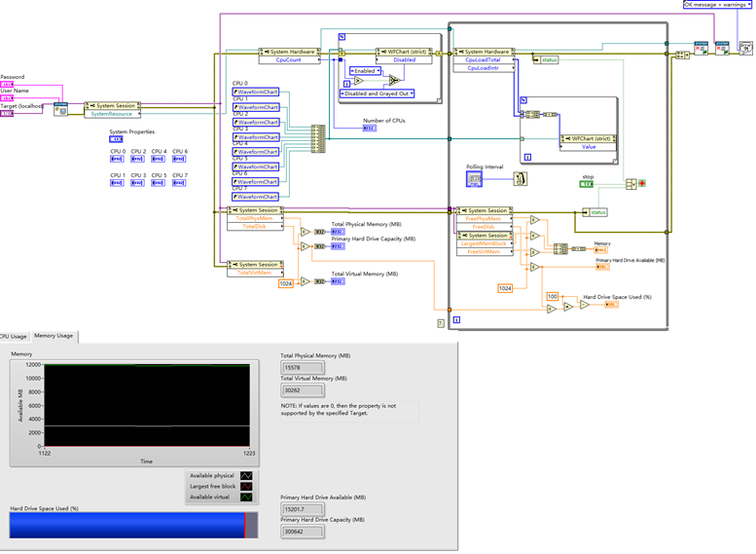
Task: Select the System Properties terminal
Action: (117, 140)
